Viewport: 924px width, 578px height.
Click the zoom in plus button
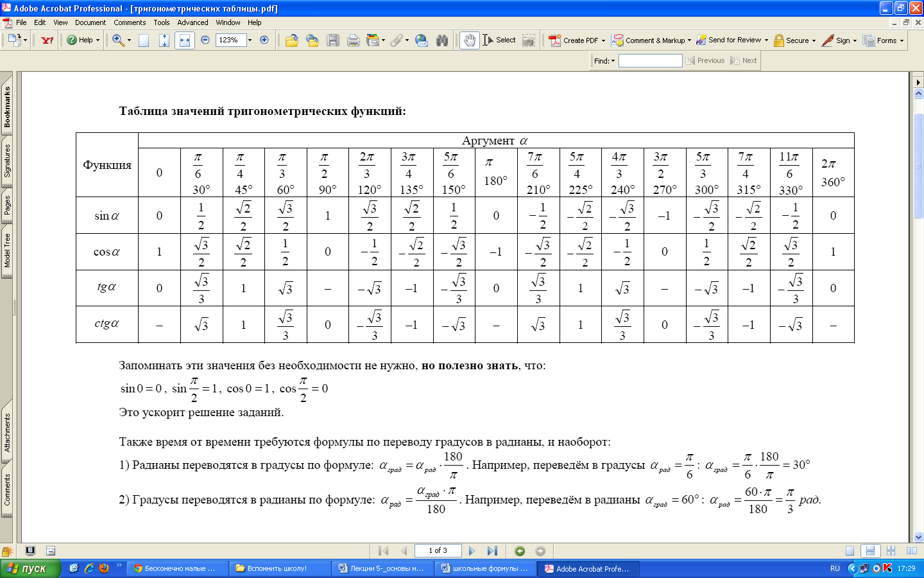pyautogui.click(x=264, y=40)
